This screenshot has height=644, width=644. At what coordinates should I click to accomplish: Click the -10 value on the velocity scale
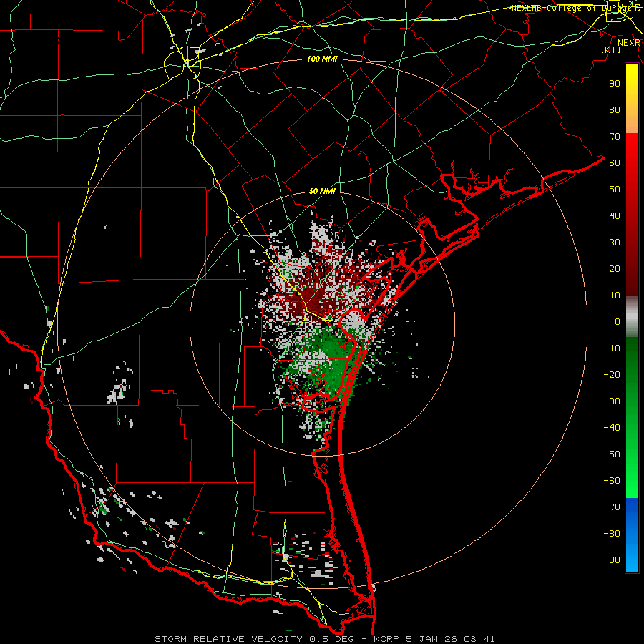point(612,348)
